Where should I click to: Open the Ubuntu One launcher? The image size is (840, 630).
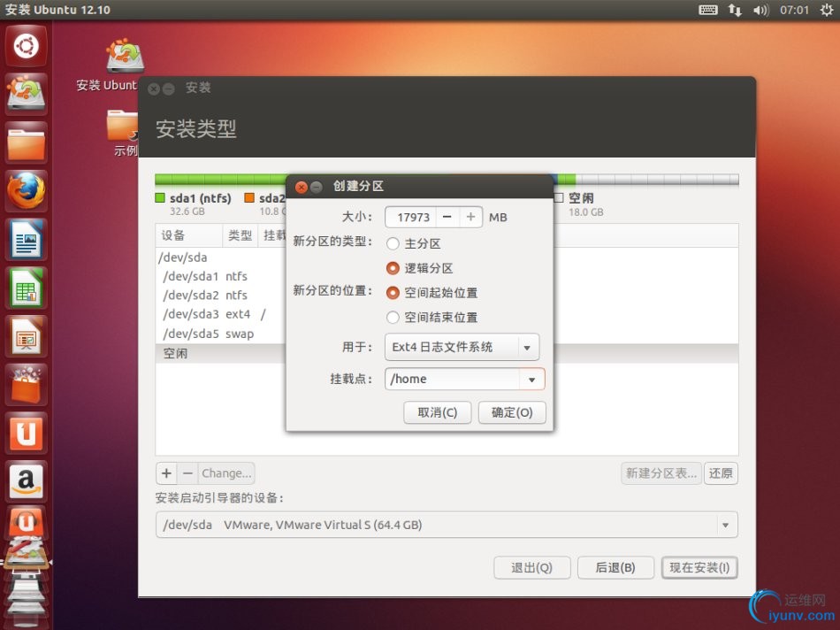coord(27,433)
